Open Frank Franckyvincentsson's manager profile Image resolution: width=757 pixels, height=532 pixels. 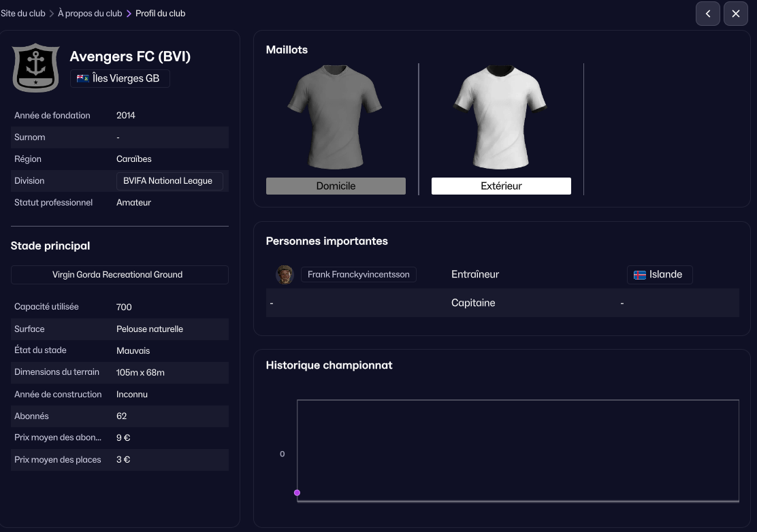(359, 275)
